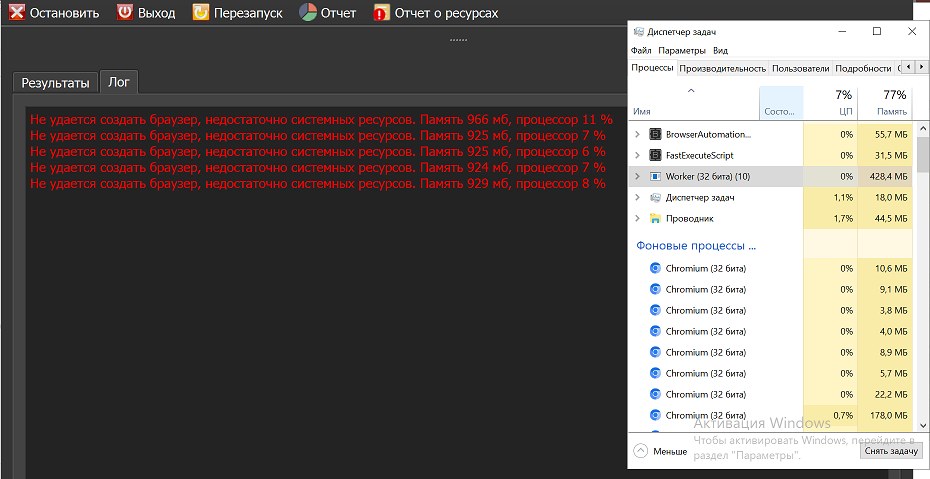Viewport: 930px width, 479px height.
Task: Open the Параметры menu
Action: click(682, 50)
